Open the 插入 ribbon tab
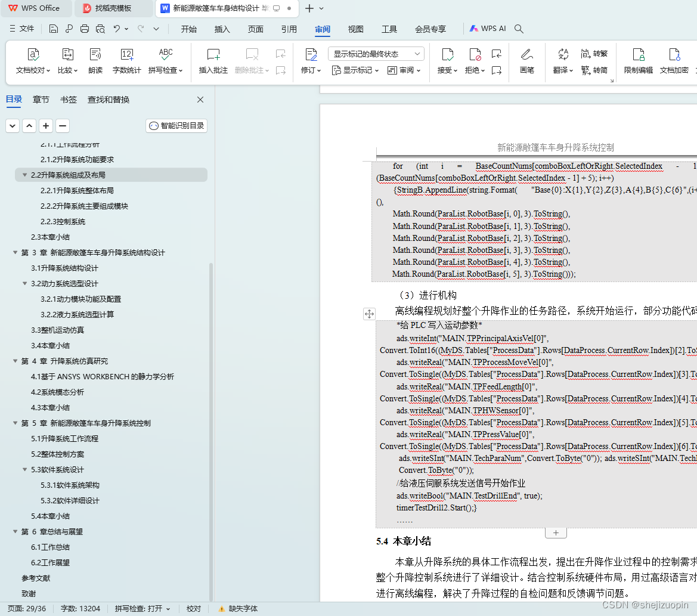This screenshot has height=616, width=697. point(222,29)
